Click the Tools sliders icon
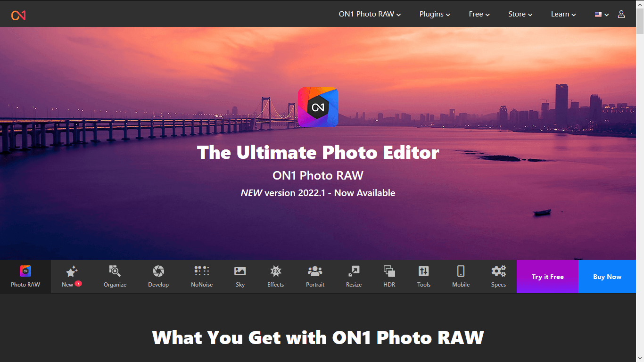The width and height of the screenshot is (644, 362). [x=424, y=271]
